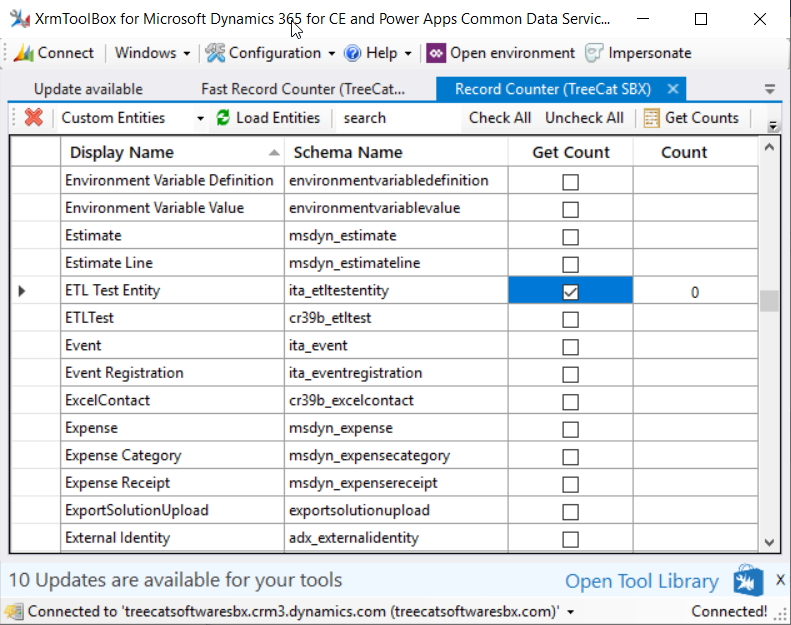Check Get Count for Expense Receipt
The height and width of the screenshot is (625, 791).
tap(570, 484)
